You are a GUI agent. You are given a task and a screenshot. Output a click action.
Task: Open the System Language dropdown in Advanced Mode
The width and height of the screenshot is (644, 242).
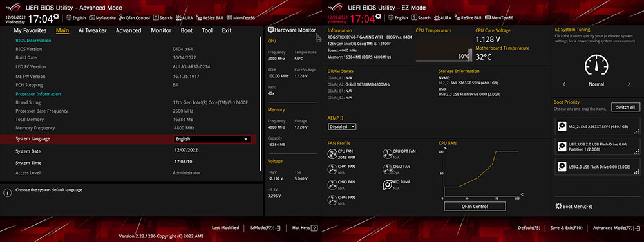pos(212,139)
